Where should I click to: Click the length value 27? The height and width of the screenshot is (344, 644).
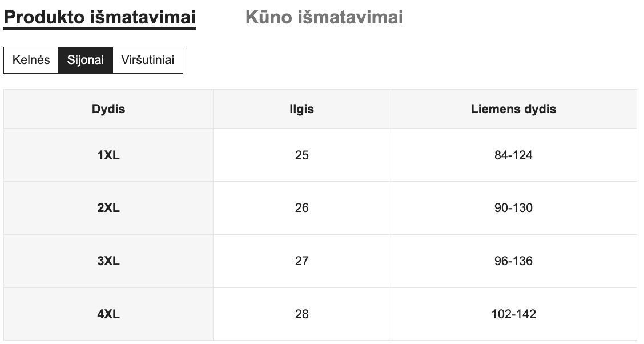coord(301,261)
